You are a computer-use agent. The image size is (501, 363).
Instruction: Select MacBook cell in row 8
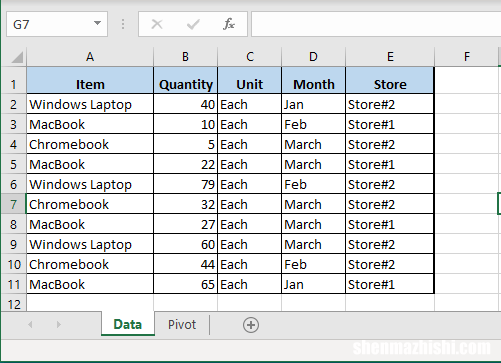click(90, 224)
